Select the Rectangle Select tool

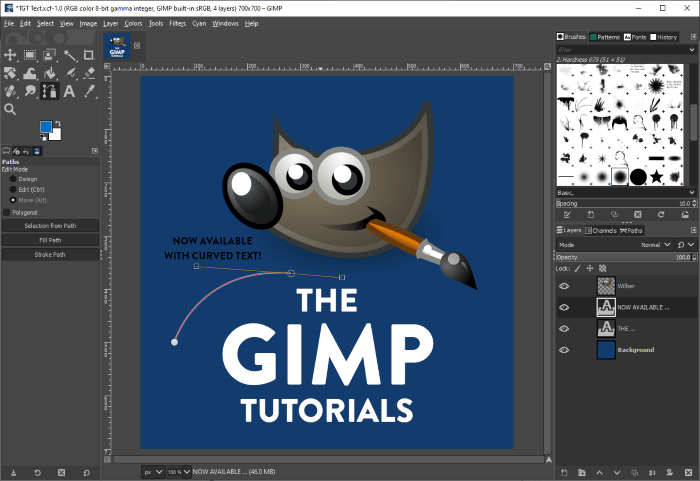pyautogui.click(x=30, y=55)
